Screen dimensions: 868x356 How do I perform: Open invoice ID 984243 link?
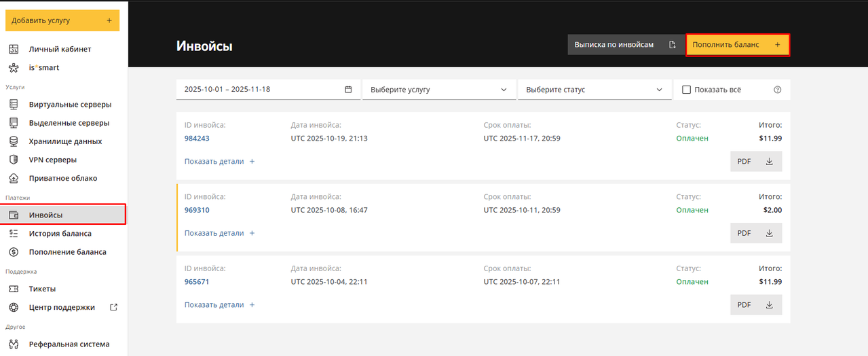(x=197, y=138)
